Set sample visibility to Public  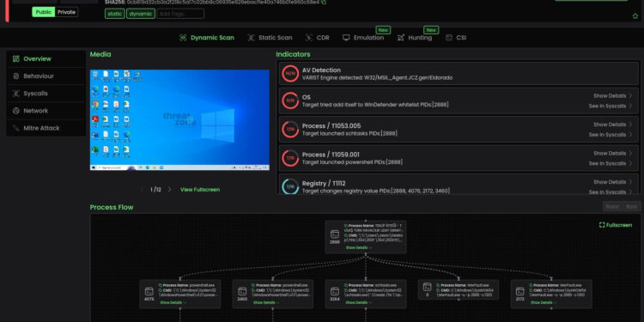[44, 12]
